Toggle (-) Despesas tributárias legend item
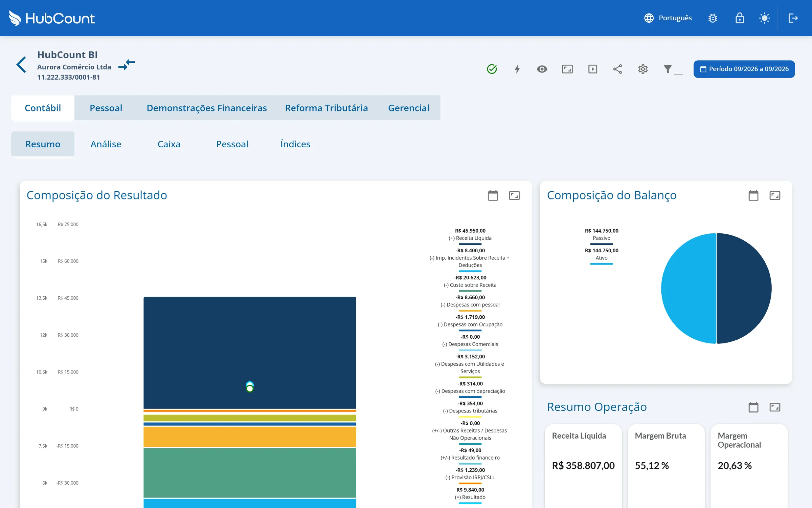Screen dimensions: 812x508 click(470, 409)
